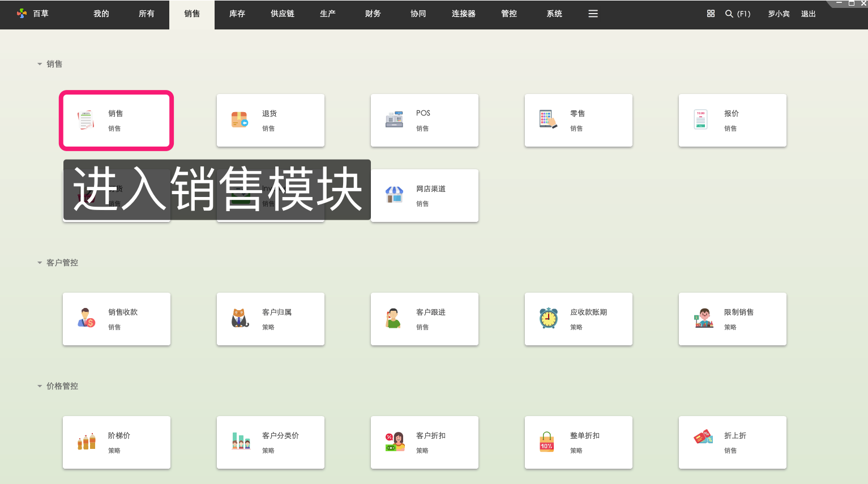Switch to the 生产 tab
The width and height of the screenshot is (868, 484).
328,14
